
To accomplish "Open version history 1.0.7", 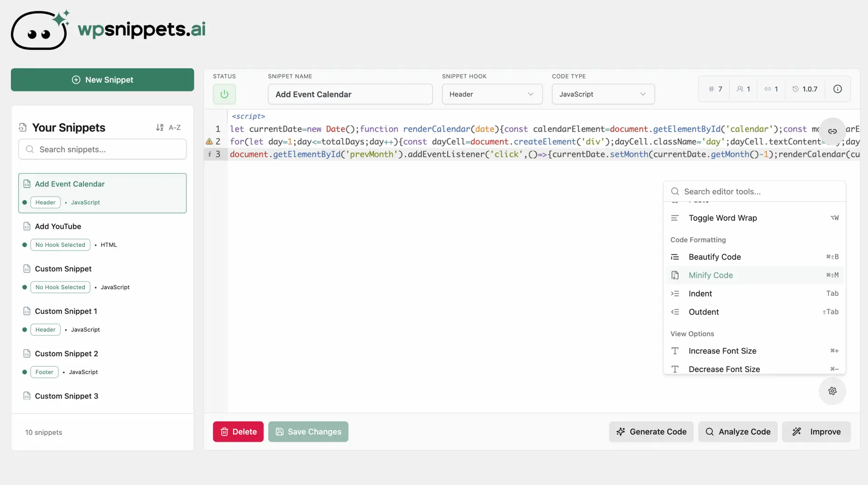I will tap(805, 89).
